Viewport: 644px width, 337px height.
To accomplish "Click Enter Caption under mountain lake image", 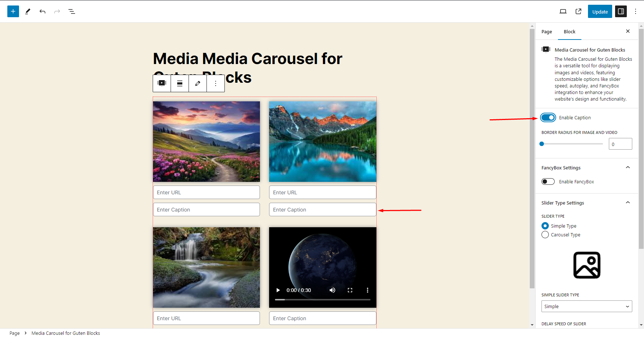I will [x=323, y=210].
